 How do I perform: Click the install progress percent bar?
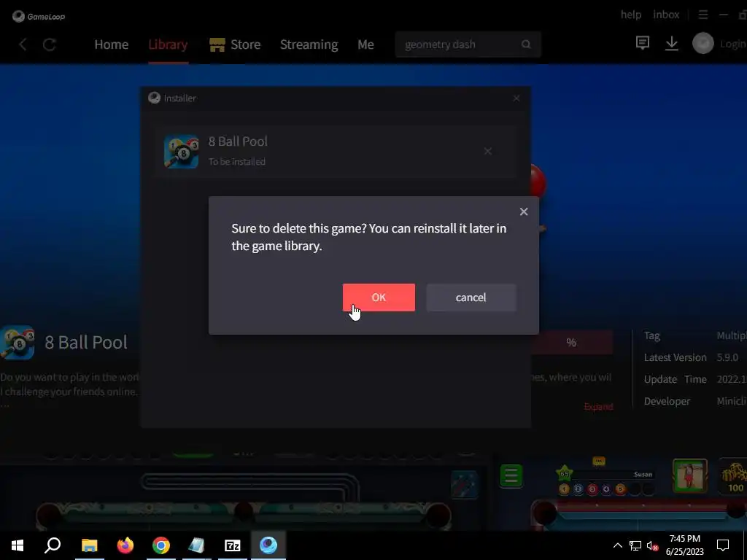click(x=571, y=342)
